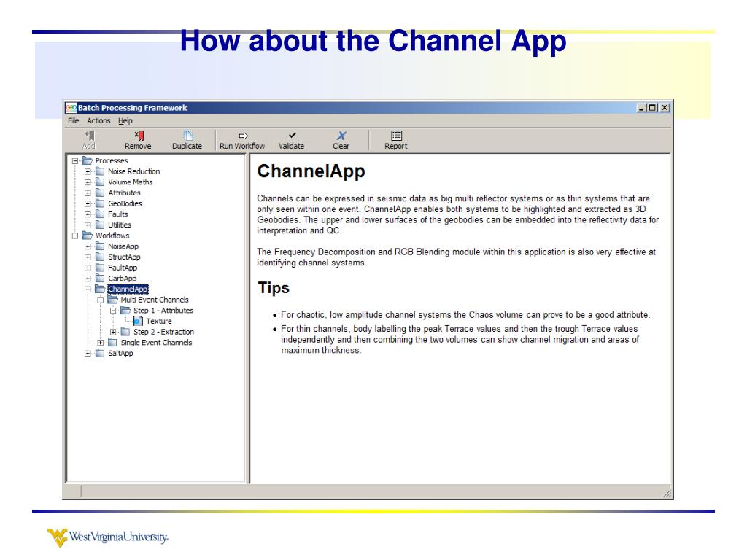
Task: Click the SaltApp folder icon
Action: point(99,354)
